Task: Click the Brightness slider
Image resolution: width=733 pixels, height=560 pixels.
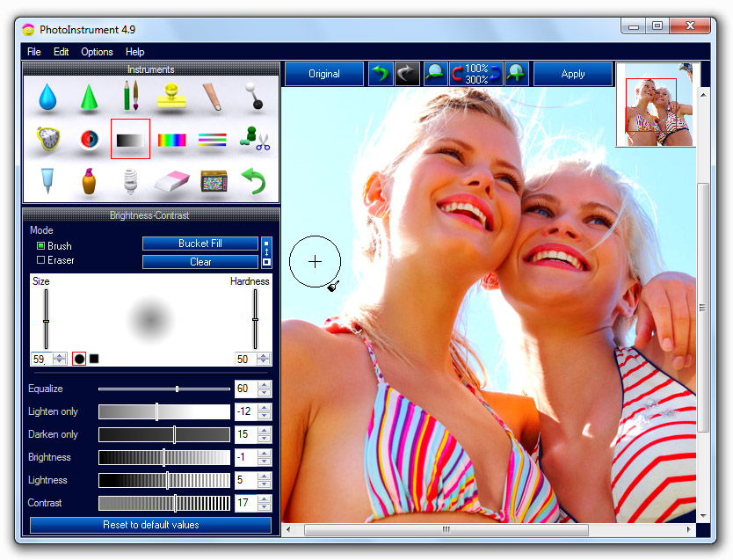Action: click(164, 458)
